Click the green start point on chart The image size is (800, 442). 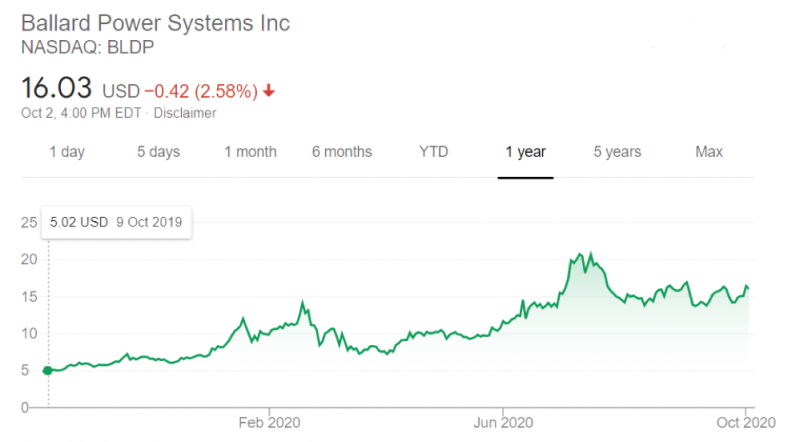(47, 370)
